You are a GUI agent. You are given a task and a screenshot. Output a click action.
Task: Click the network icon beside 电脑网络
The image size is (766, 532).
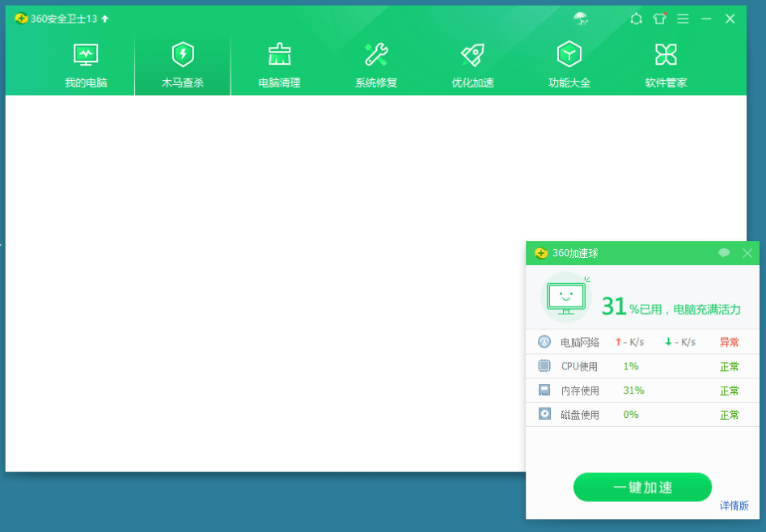click(544, 342)
